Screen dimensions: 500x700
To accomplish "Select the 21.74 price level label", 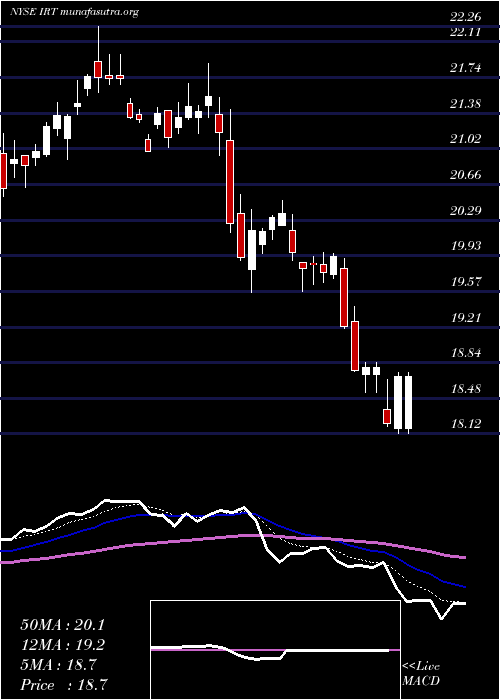I will [x=465, y=68].
